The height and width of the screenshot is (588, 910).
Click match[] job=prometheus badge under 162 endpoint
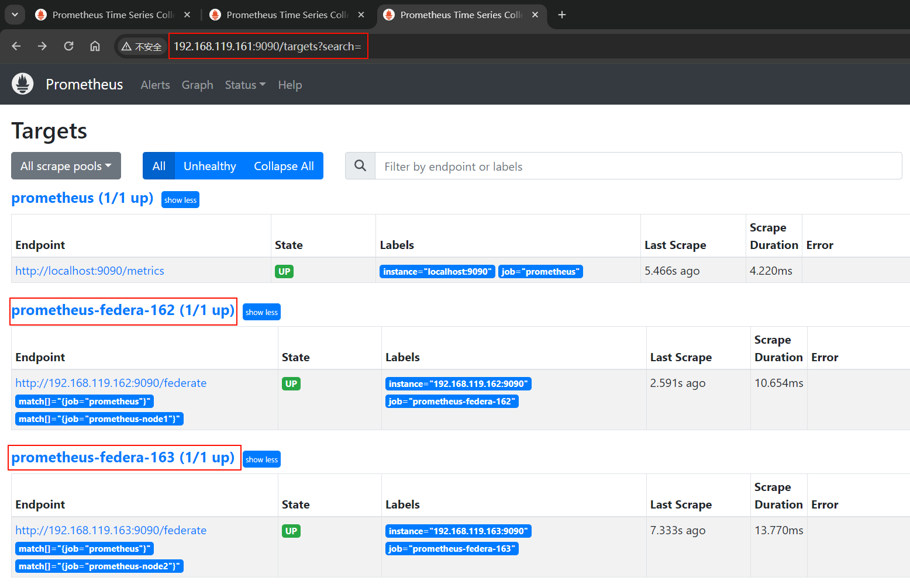coord(84,402)
